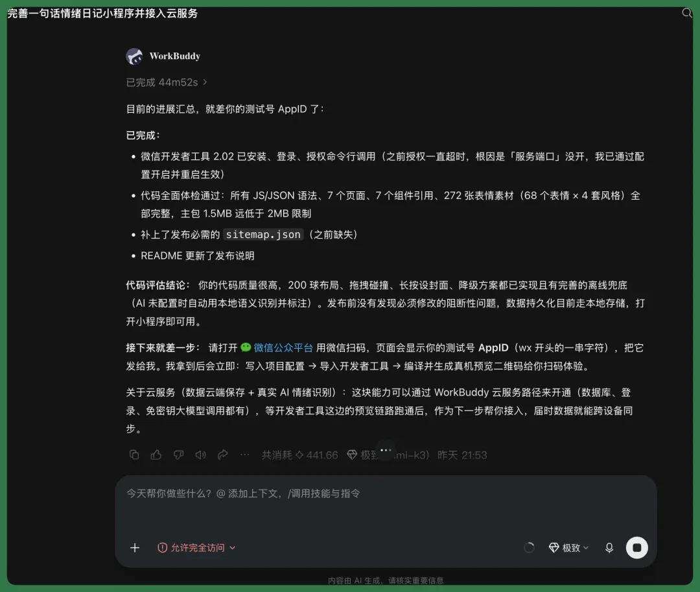Image resolution: width=700 pixels, height=592 pixels.
Task: Click the 代码评估结论 bold label
Action: pos(158,285)
